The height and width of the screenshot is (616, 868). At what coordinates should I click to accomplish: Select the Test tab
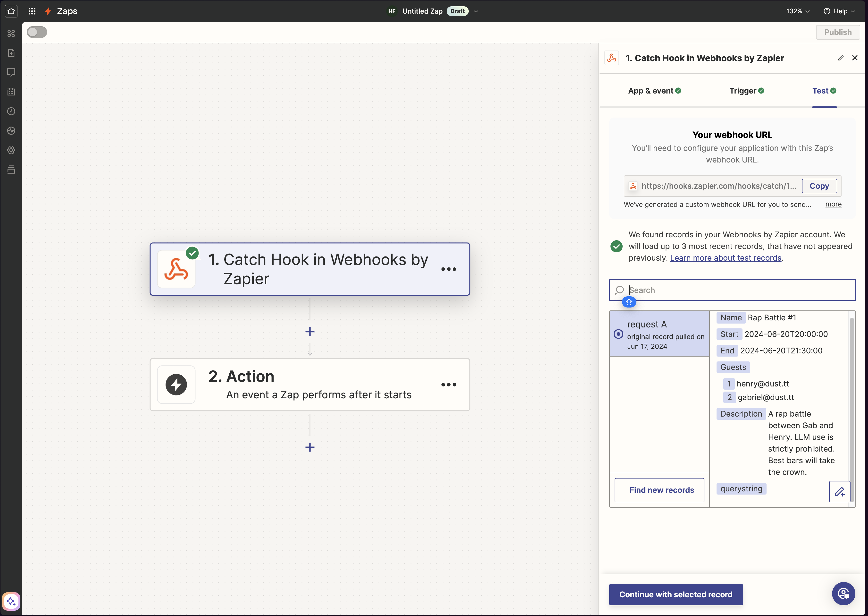click(824, 91)
